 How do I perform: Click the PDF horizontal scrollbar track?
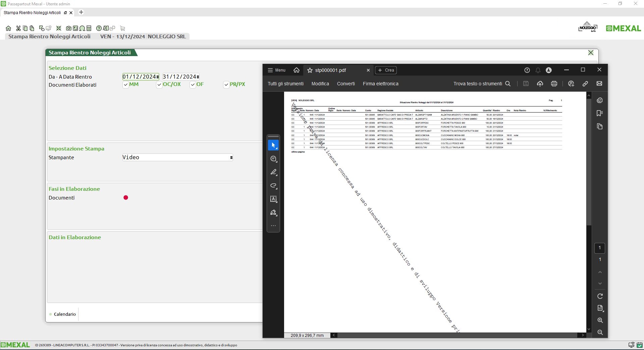tap(456, 335)
